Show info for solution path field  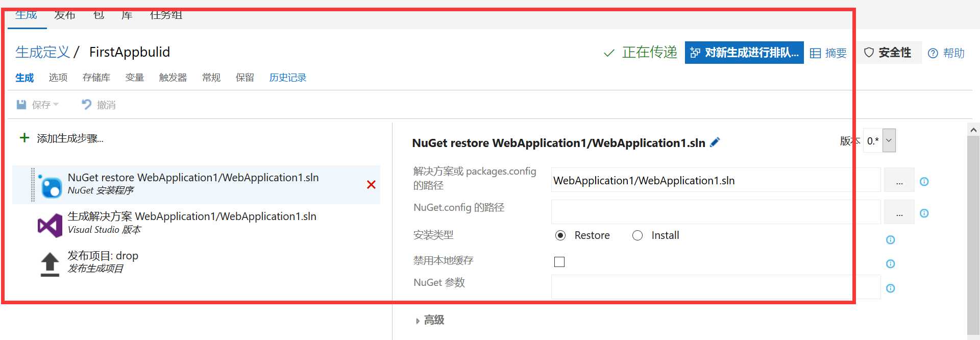pos(924,182)
